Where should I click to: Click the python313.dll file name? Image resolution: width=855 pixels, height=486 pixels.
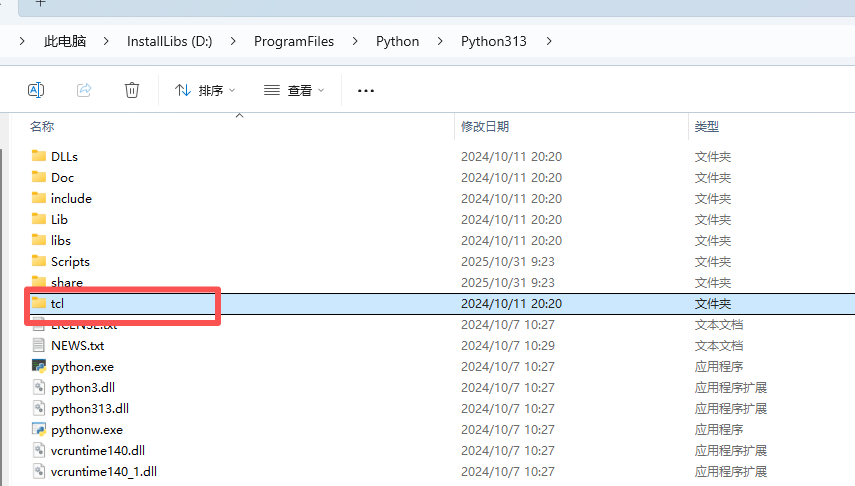click(x=90, y=409)
